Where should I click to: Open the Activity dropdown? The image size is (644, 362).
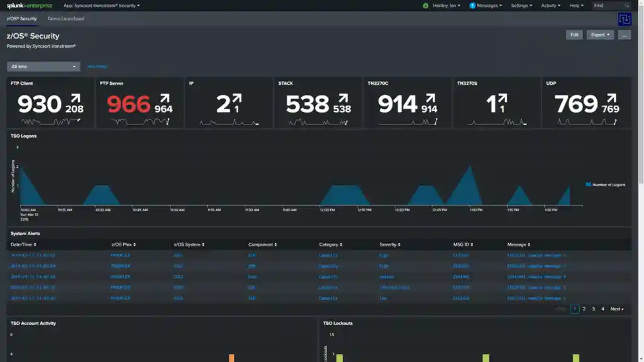550,6
